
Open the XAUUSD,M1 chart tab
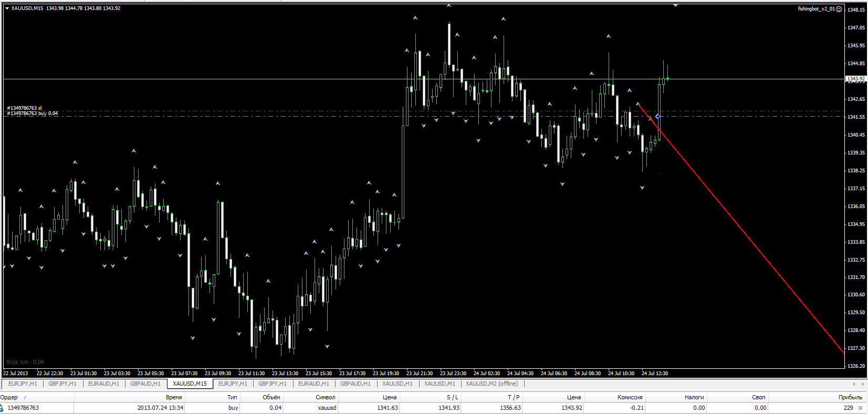click(x=440, y=384)
